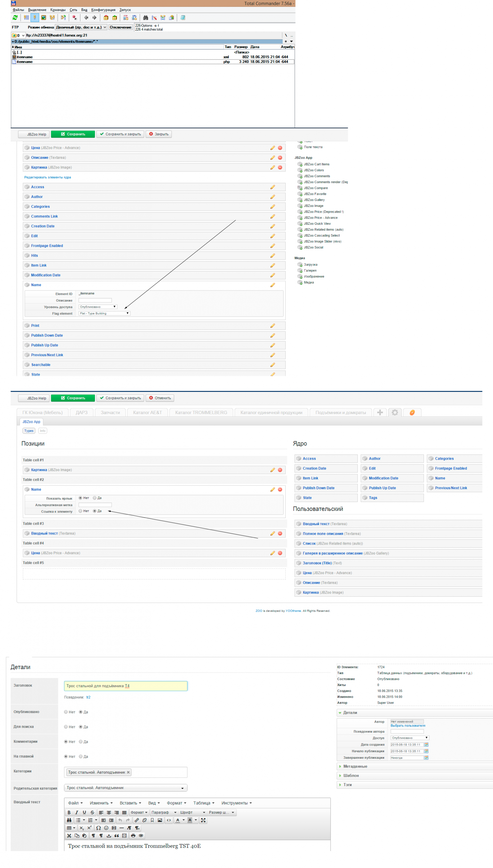
Task: Set Комментарии to Да
Action: [81, 741]
